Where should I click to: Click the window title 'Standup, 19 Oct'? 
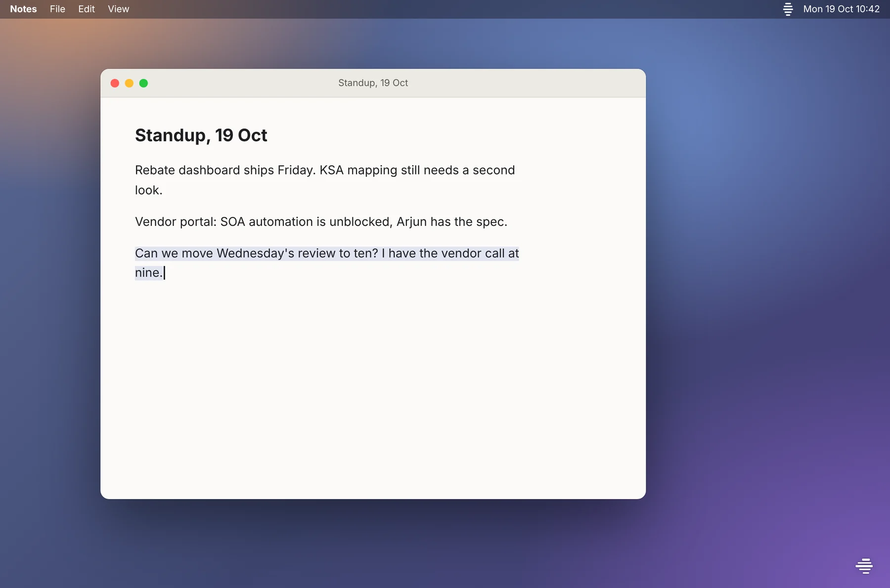373,83
